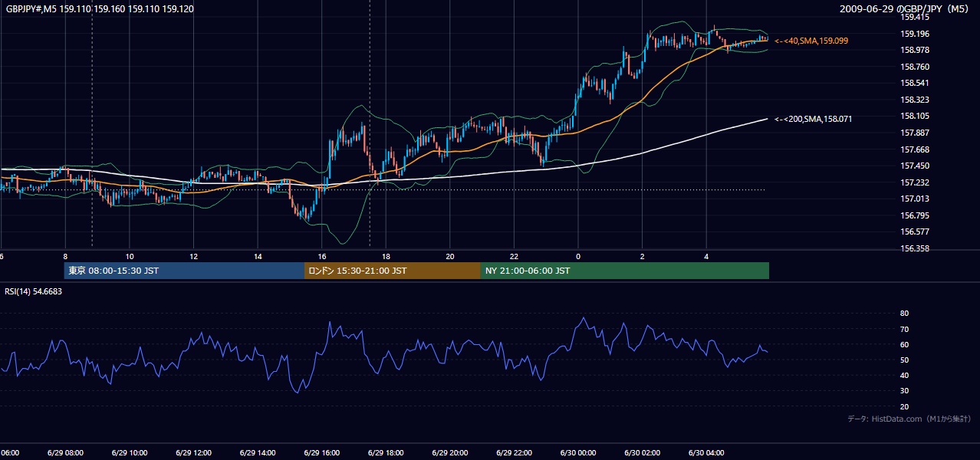Click price level 156.358 on the axis
The height and width of the screenshot is (460, 980).
[915, 248]
